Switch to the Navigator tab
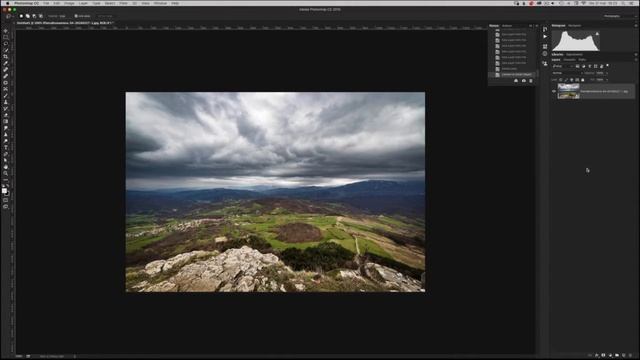 [575, 26]
